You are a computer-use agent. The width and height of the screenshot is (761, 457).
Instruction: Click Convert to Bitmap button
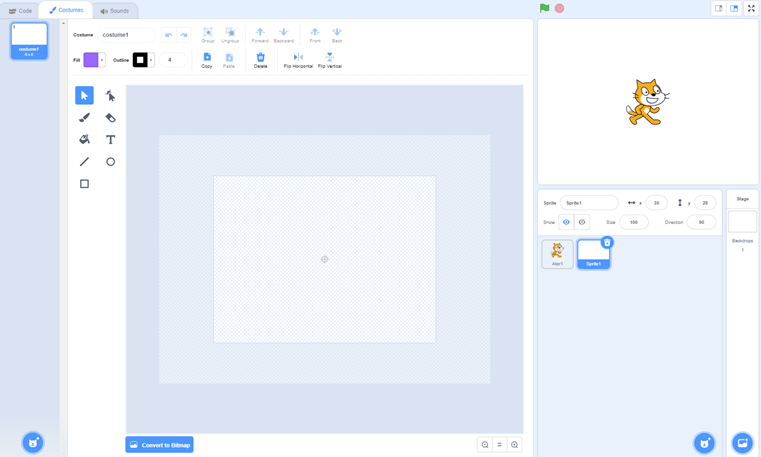point(160,444)
